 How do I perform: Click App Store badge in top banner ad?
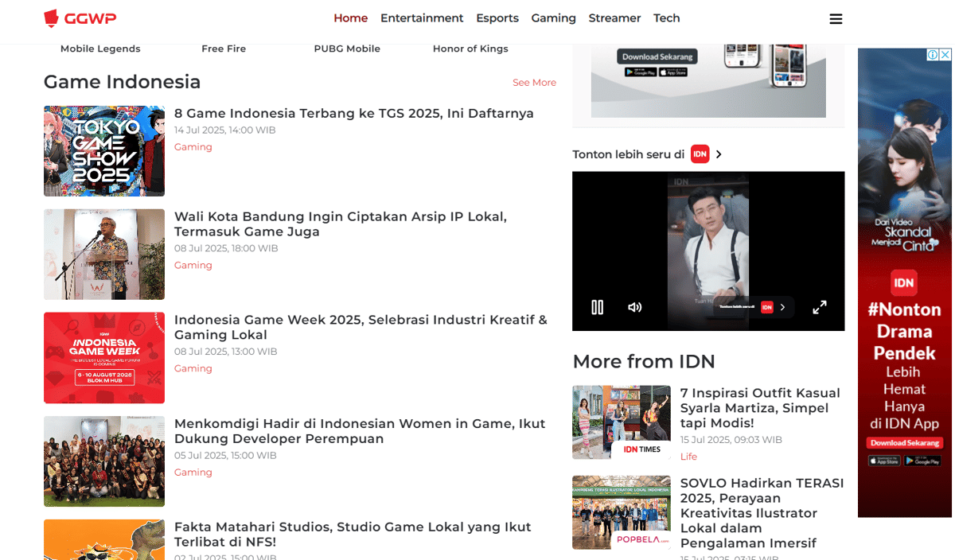[674, 72]
